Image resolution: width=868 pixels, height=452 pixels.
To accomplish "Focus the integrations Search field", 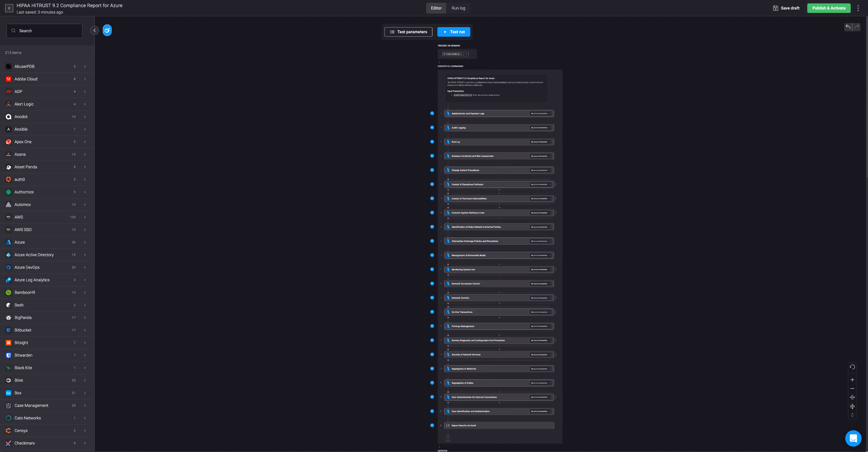I will pyautogui.click(x=44, y=31).
